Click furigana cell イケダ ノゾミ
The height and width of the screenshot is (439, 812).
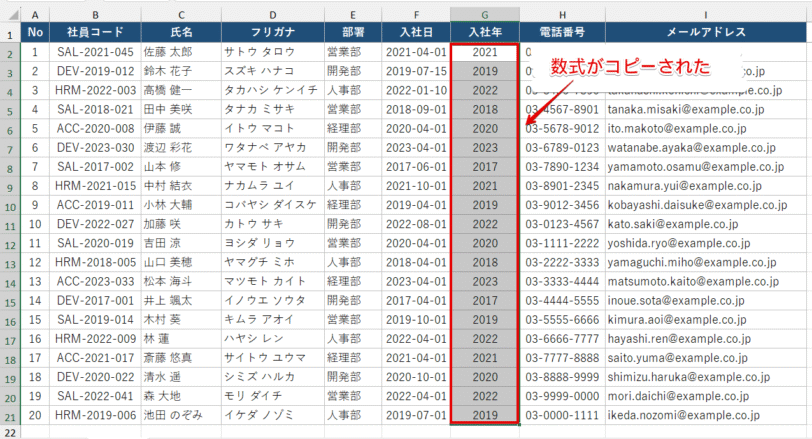click(x=273, y=415)
